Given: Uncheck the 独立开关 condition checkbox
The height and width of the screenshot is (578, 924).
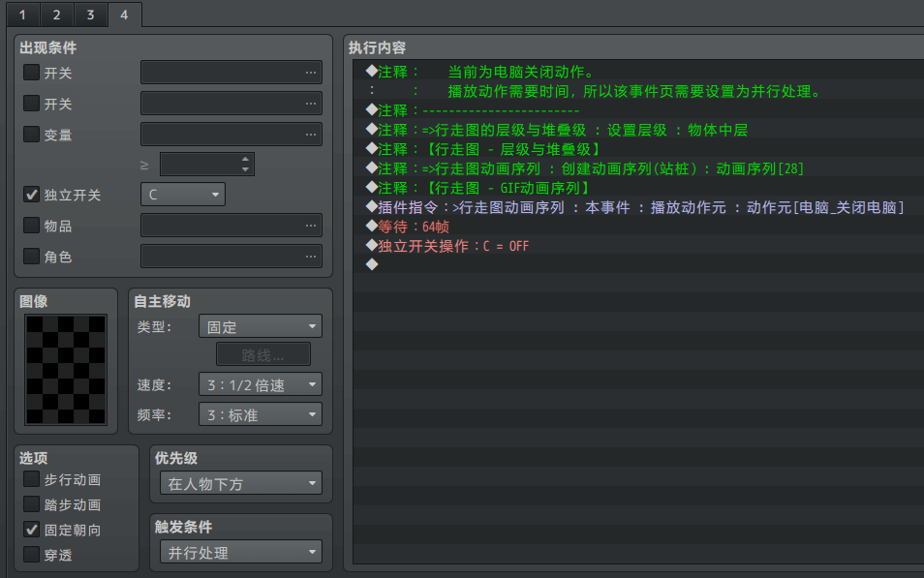Looking at the screenshot, I should point(32,195).
